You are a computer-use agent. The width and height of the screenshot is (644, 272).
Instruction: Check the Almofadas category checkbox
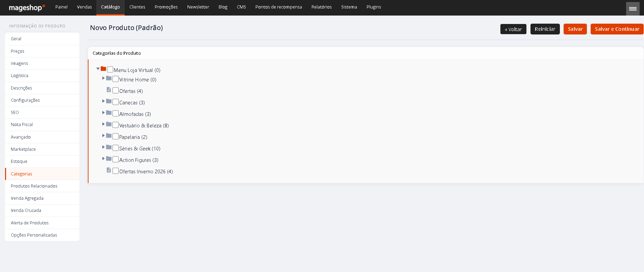pos(116,114)
